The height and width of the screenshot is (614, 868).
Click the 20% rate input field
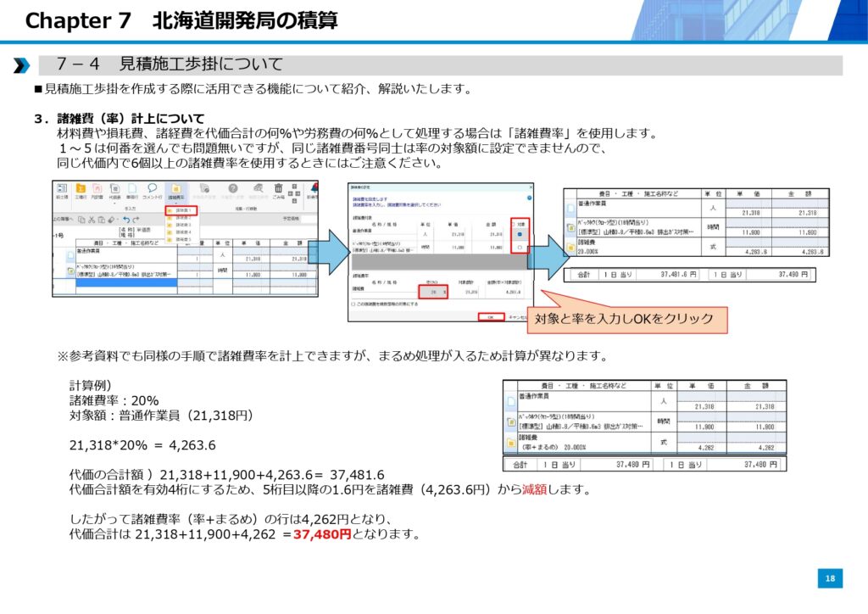click(435, 292)
